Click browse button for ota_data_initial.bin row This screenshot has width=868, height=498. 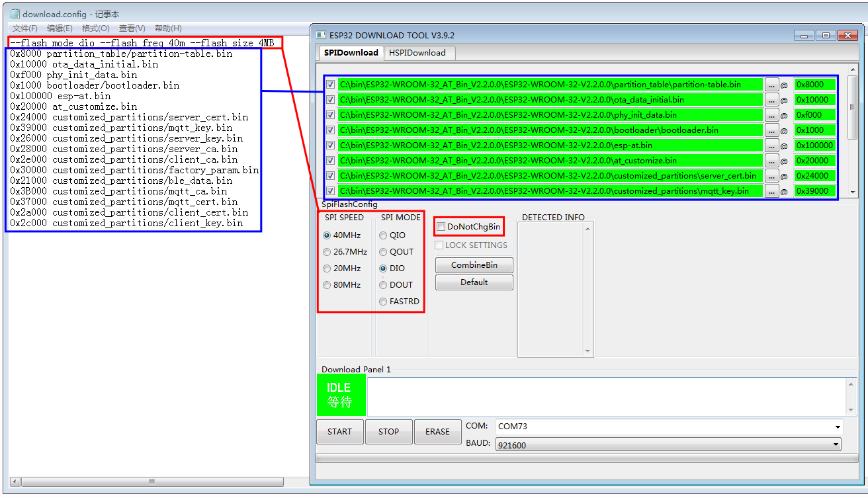tap(771, 100)
